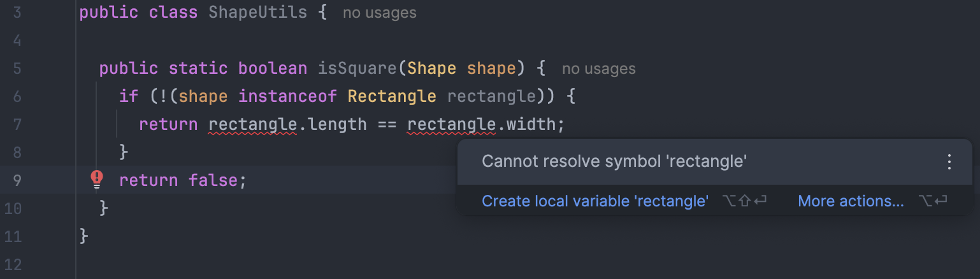Open the three-dot options in error tooltip
980x279 pixels.
949,162
